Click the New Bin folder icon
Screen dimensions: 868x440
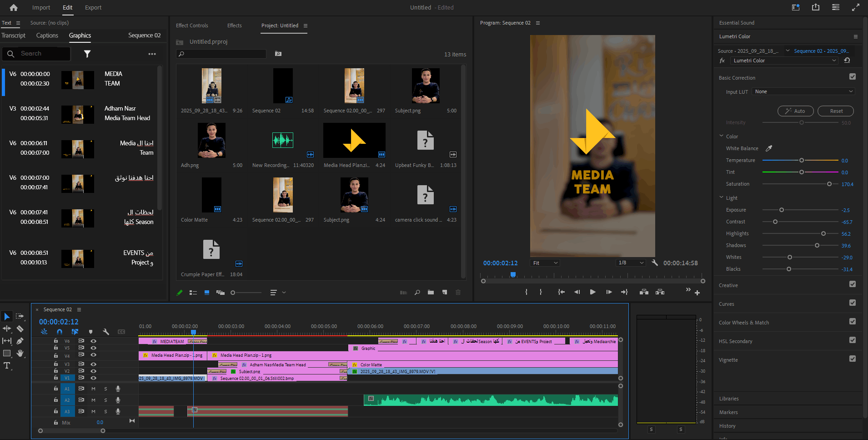pyautogui.click(x=431, y=293)
